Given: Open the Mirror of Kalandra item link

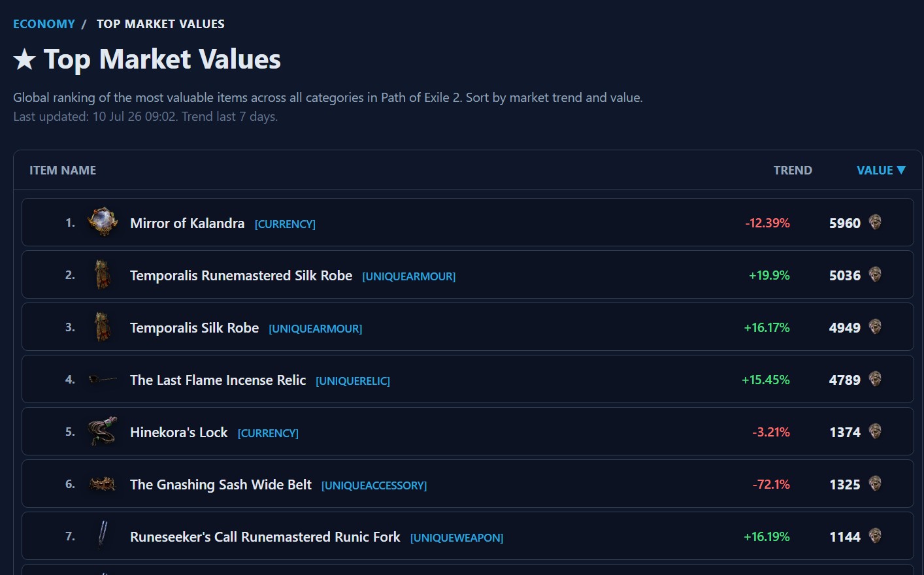Looking at the screenshot, I should click(x=187, y=223).
